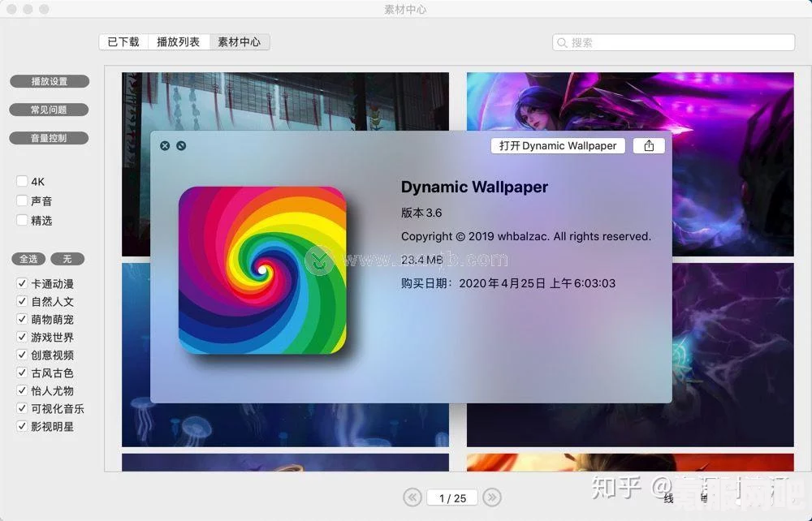Click into the 搜索 search field
Viewport: 812px width, 521px height.
click(x=673, y=42)
